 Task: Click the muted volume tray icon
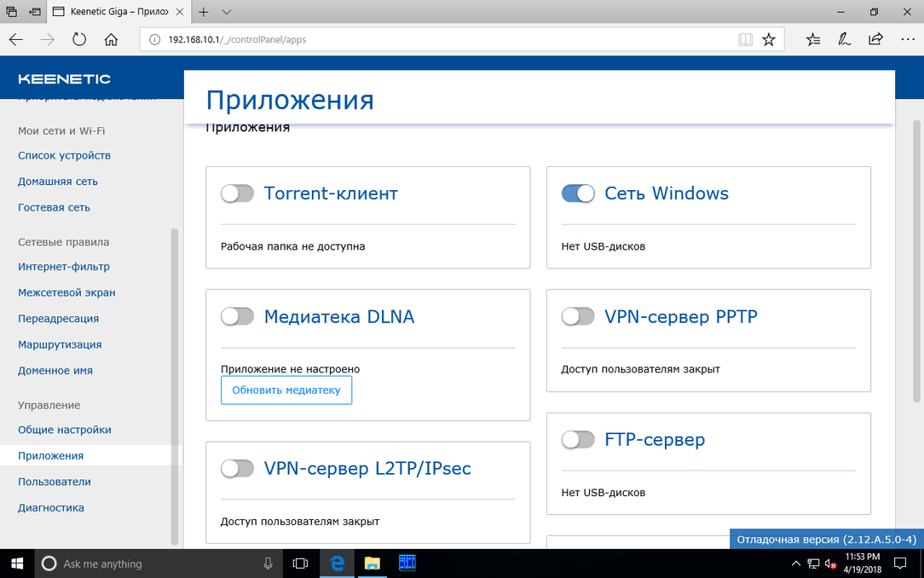point(830,564)
